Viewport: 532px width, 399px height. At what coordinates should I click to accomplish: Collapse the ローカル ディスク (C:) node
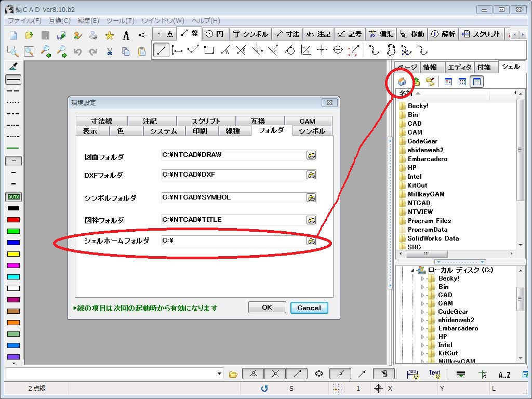413,270
